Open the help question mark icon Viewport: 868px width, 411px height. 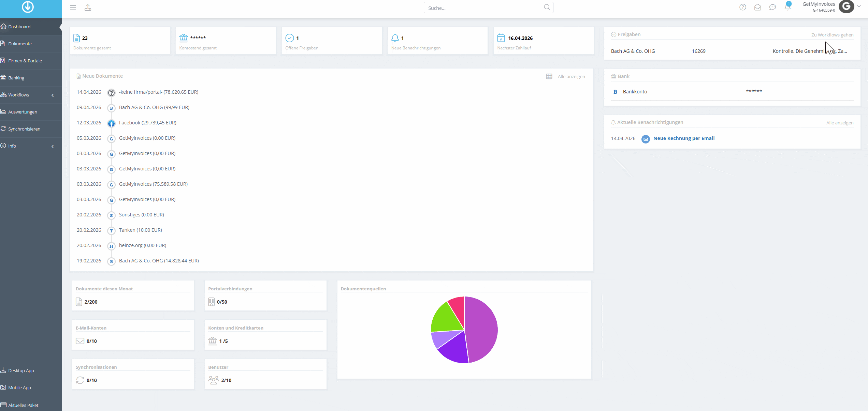click(743, 7)
